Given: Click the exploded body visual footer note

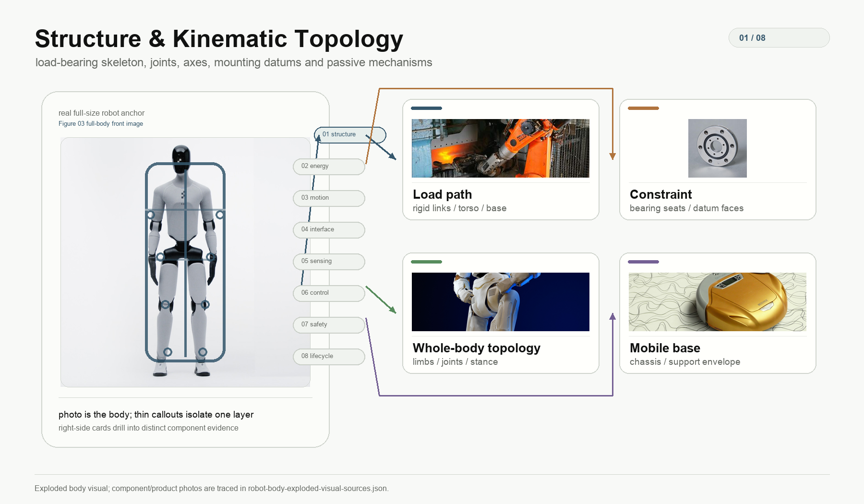Looking at the screenshot, I should click(212, 489).
